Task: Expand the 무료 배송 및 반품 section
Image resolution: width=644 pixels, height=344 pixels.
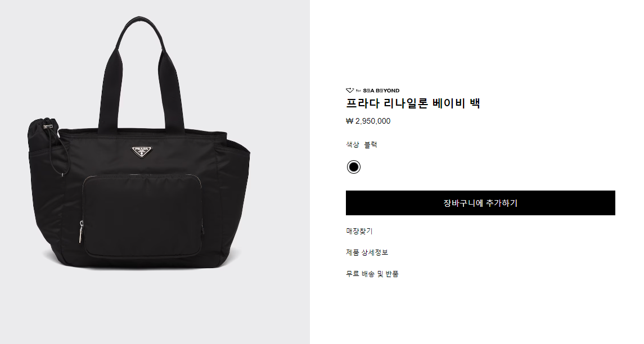Action: click(x=372, y=274)
